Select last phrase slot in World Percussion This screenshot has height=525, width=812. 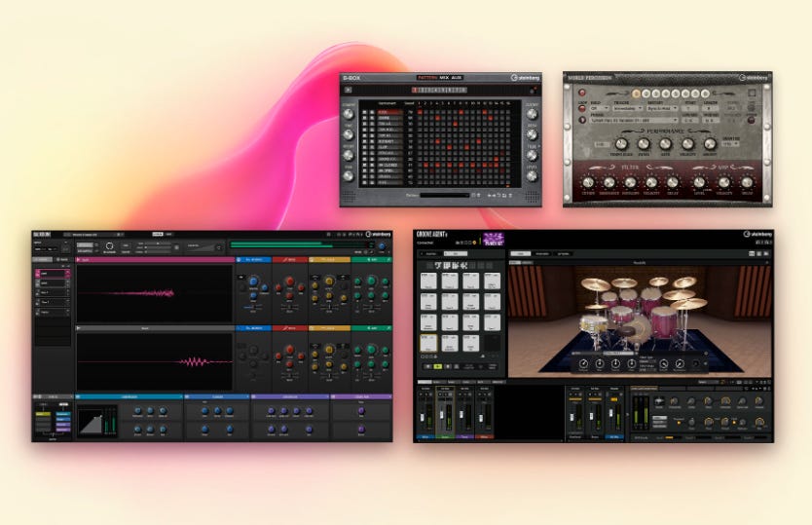coord(705,94)
